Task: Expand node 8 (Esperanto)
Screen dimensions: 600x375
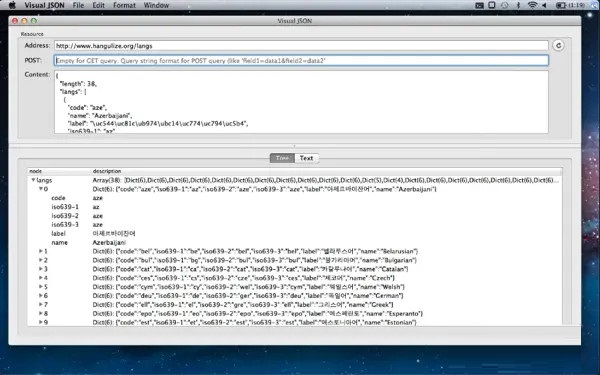Action: pos(41,313)
